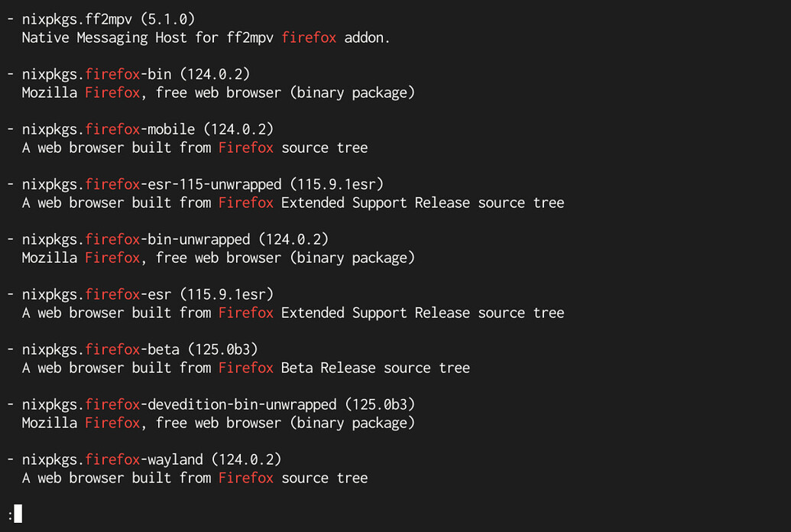
Task: Click the description line under firefox-wayland
Action: click(195, 478)
